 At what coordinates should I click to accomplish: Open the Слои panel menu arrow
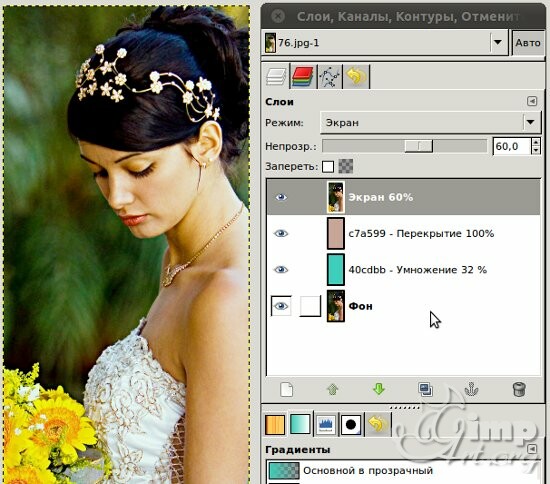pos(532,101)
